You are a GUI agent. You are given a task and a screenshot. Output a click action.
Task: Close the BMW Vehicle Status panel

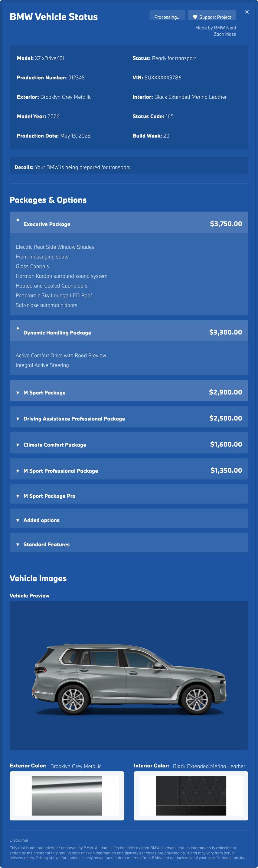click(x=247, y=12)
